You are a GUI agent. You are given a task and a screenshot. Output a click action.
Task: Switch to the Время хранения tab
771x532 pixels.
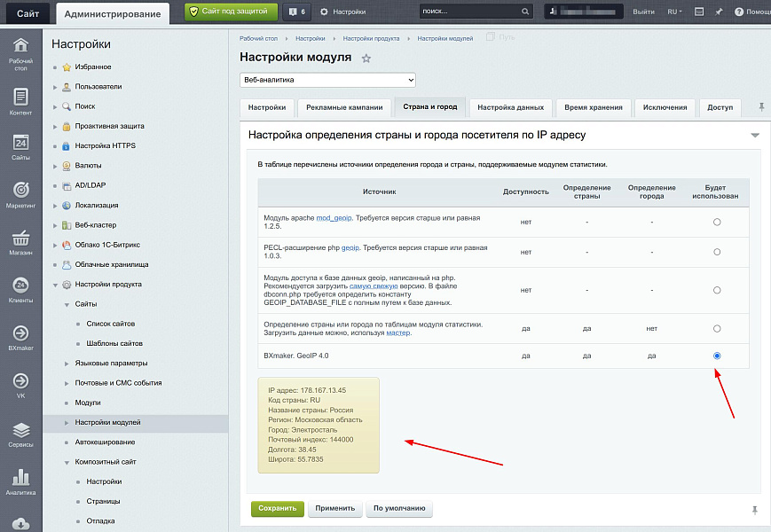(x=593, y=107)
